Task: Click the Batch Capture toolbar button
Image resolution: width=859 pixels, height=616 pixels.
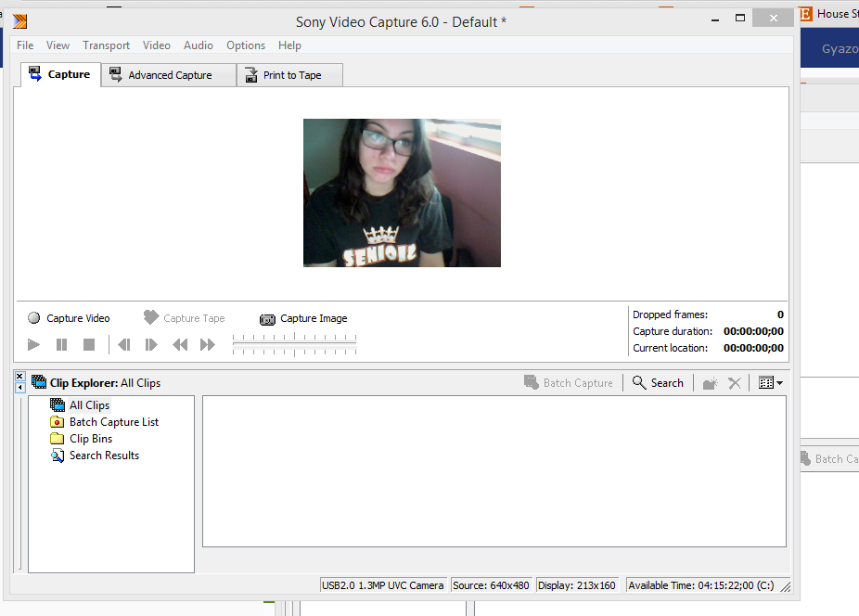Action: coord(569,382)
